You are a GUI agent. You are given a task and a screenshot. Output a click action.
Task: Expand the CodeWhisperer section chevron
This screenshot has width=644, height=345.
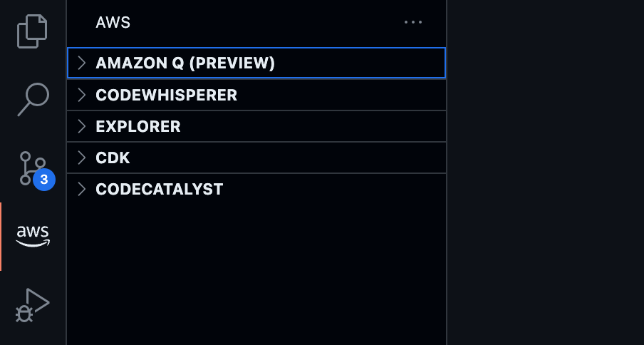[81, 95]
